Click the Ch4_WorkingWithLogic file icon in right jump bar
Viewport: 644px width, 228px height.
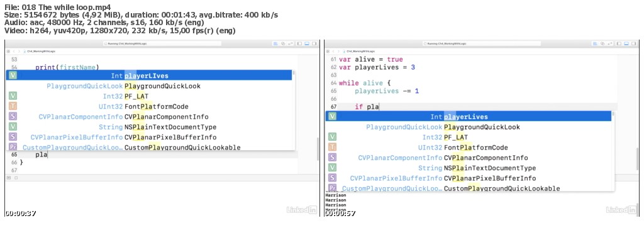pyautogui.click(x=344, y=52)
